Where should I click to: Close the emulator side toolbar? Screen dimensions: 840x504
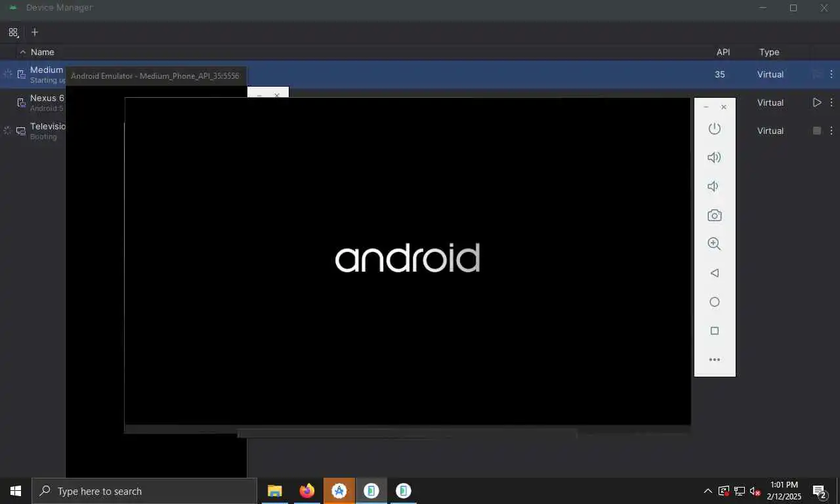click(724, 107)
